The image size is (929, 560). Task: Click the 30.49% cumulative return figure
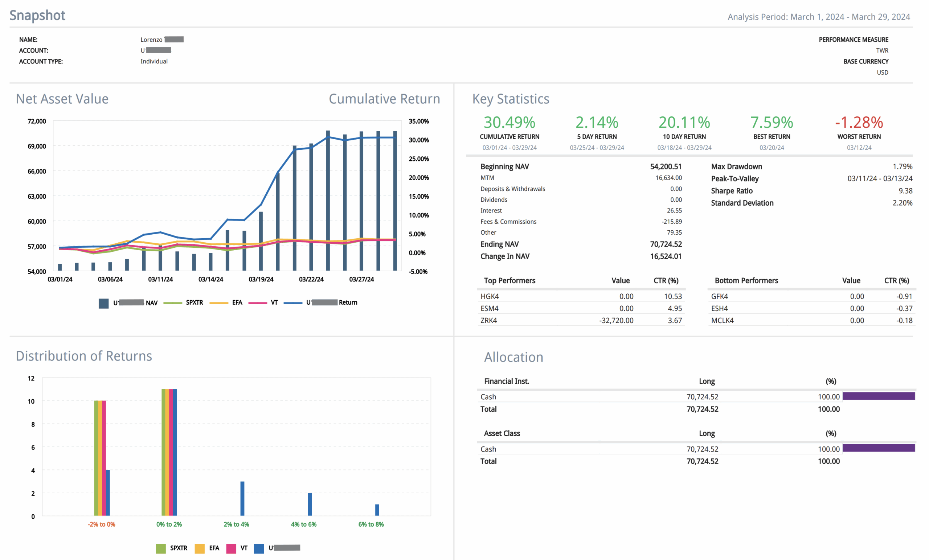pos(509,123)
